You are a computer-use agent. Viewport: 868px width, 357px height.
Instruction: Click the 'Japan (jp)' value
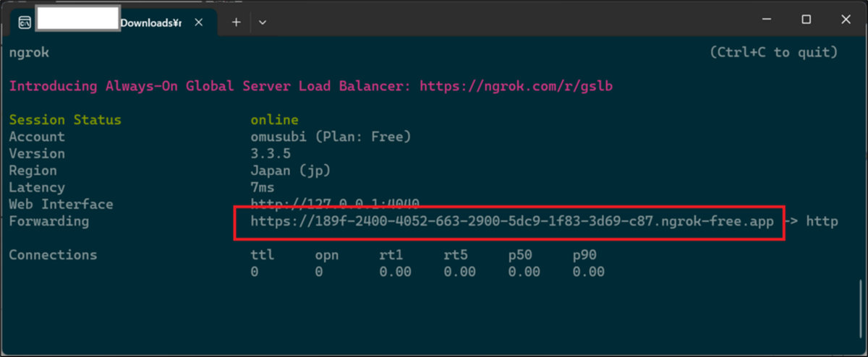click(x=291, y=171)
